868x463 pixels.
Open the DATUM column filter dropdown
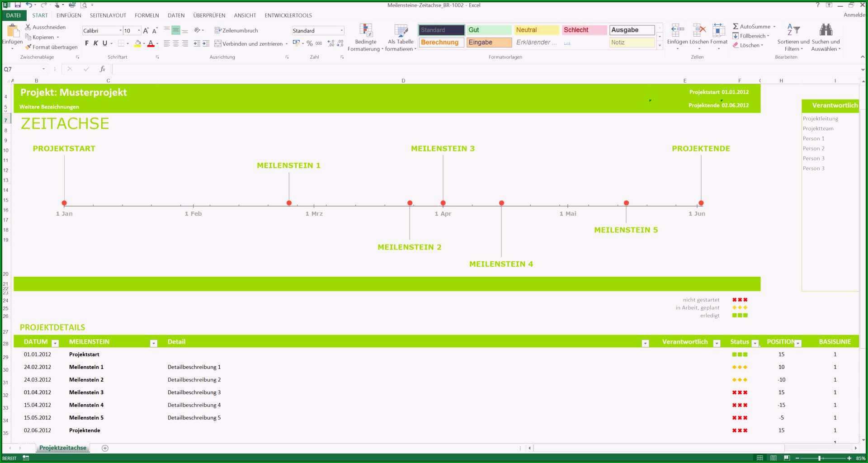(55, 343)
